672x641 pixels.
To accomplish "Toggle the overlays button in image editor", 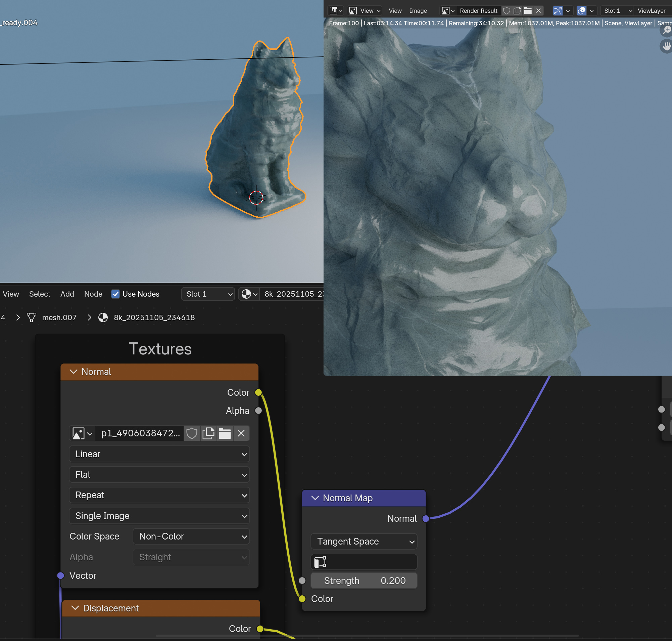I will click(x=581, y=11).
